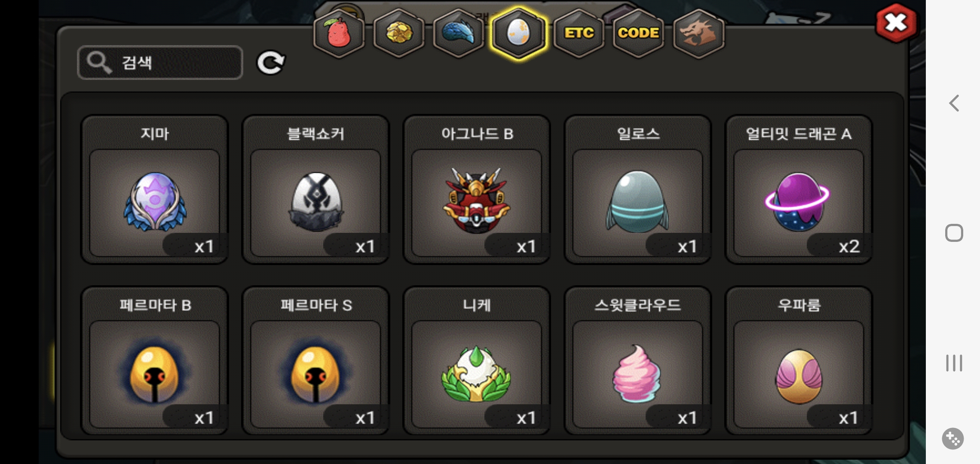Select the 지마 egg item
Viewport: 980px width, 464px height.
coord(154,189)
